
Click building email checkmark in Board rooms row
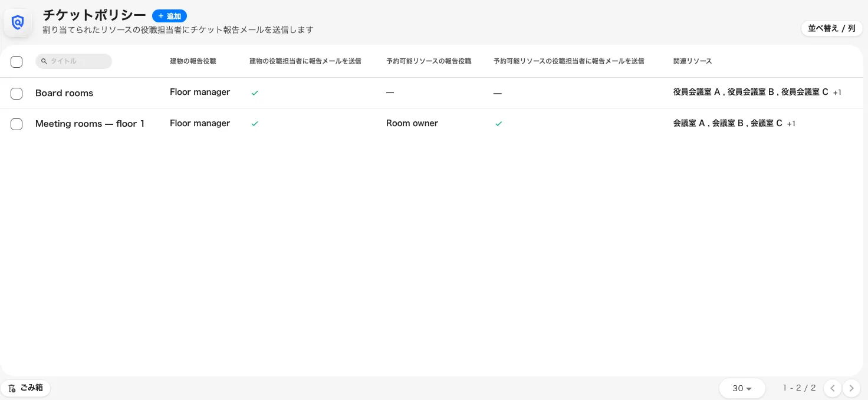point(255,93)
